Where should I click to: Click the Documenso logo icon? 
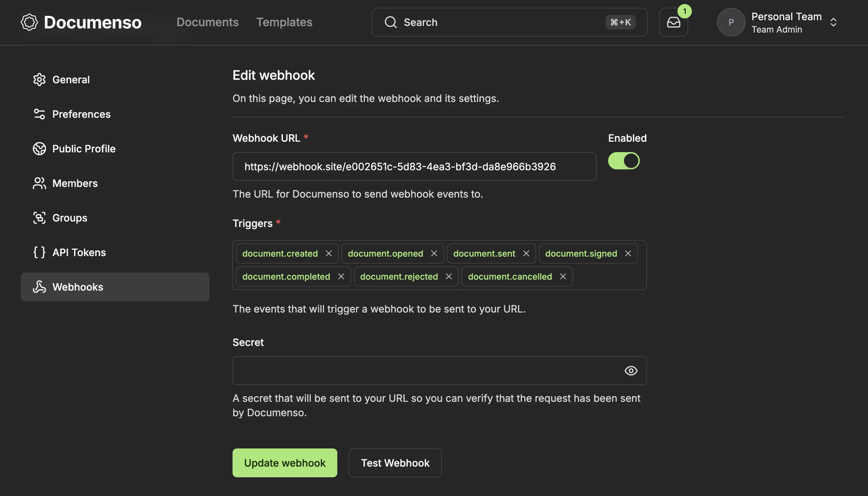29,22
